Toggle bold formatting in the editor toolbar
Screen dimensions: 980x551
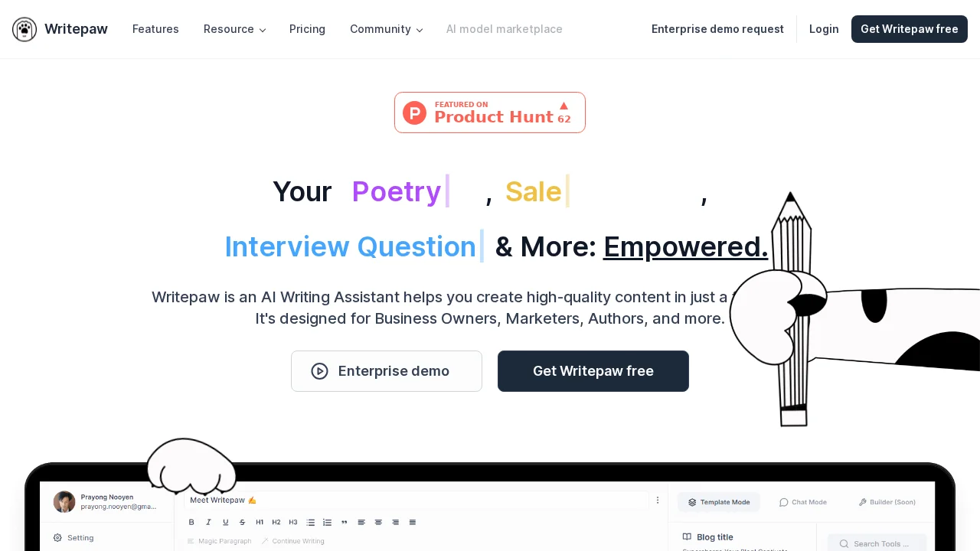coord(191,522)
